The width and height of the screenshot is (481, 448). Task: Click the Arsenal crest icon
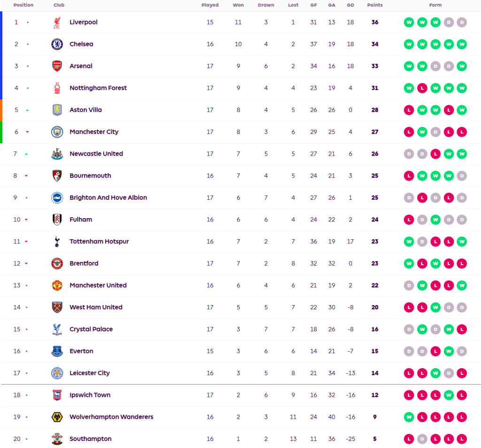pyautogui.click(x=57, y=66)
